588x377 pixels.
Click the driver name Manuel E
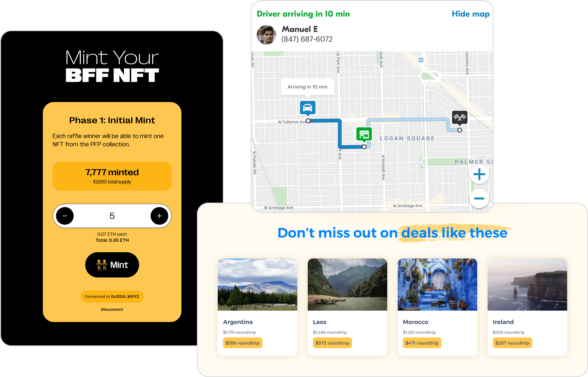coord(300,29)
